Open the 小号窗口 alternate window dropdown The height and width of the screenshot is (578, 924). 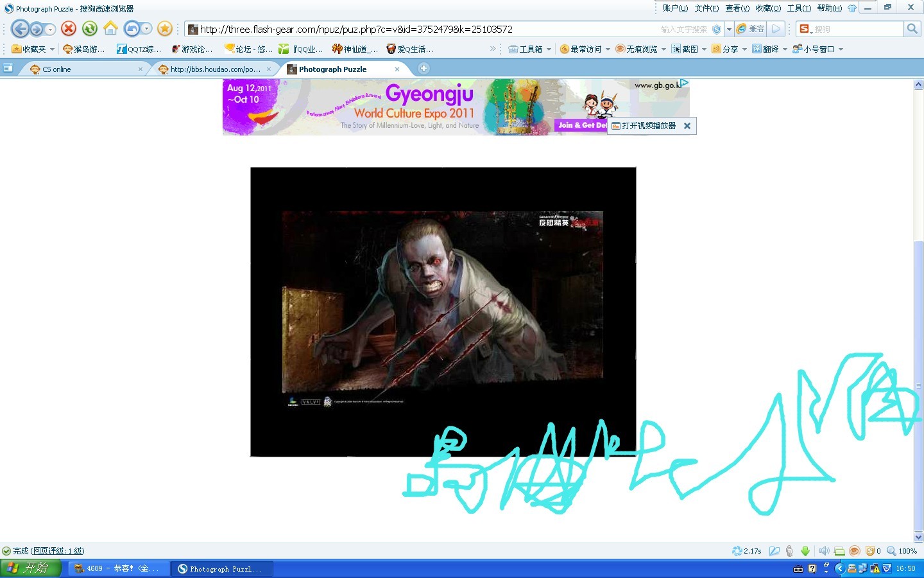[x=817, y=49]
